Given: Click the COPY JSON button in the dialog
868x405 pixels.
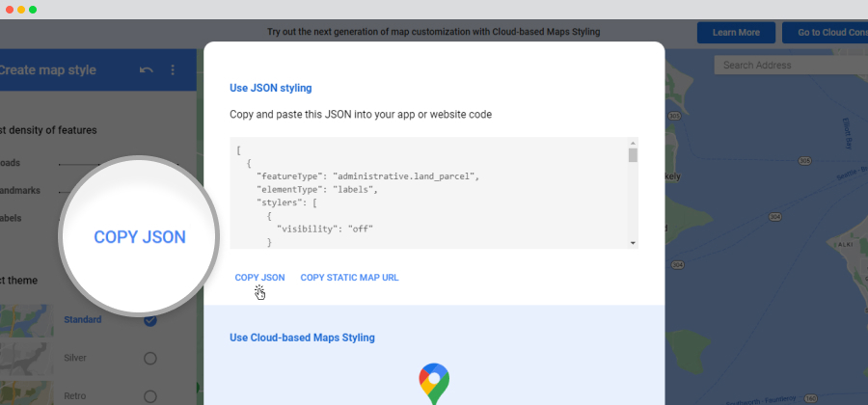Looking at the screenshot, I should click(x=259, y=278).
